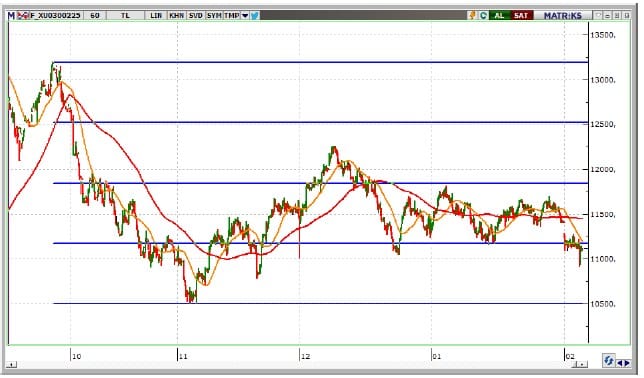Image resolution: width=644 pixels, height=378 pixels.
Task: Click the TMP template button
Action: coord(232,16)
